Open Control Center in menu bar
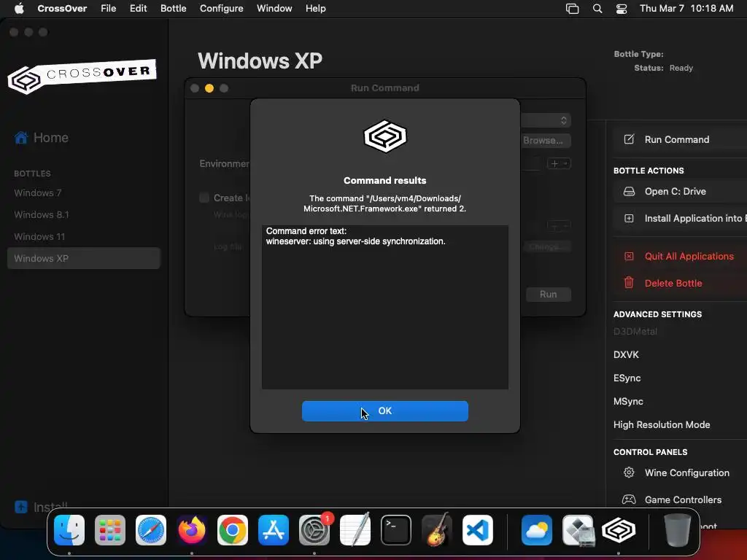 tap(622, 9)
